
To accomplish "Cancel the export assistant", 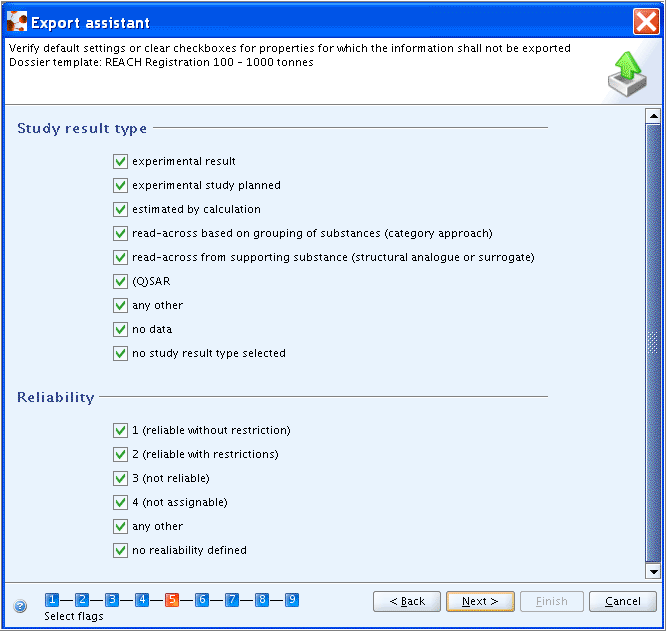I will (623, 601).
